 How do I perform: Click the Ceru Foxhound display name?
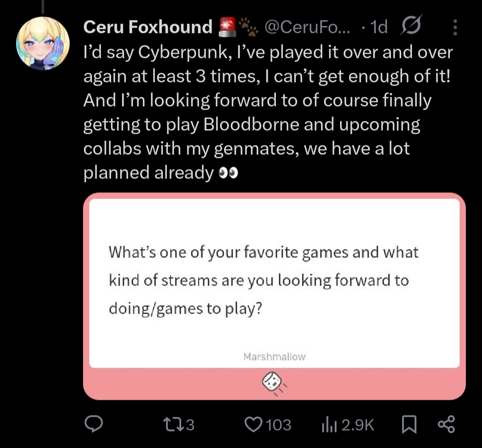(148, 28)
